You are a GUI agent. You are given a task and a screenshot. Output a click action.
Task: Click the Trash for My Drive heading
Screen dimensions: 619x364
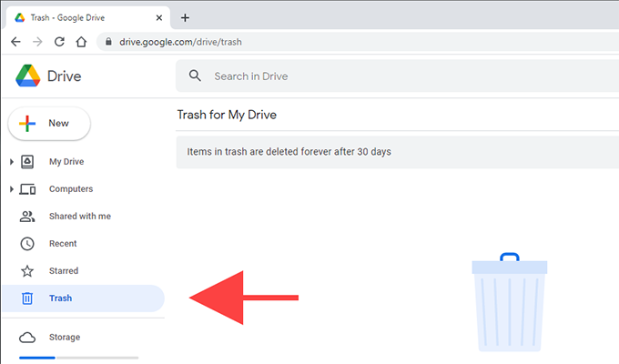pos(227,115)
